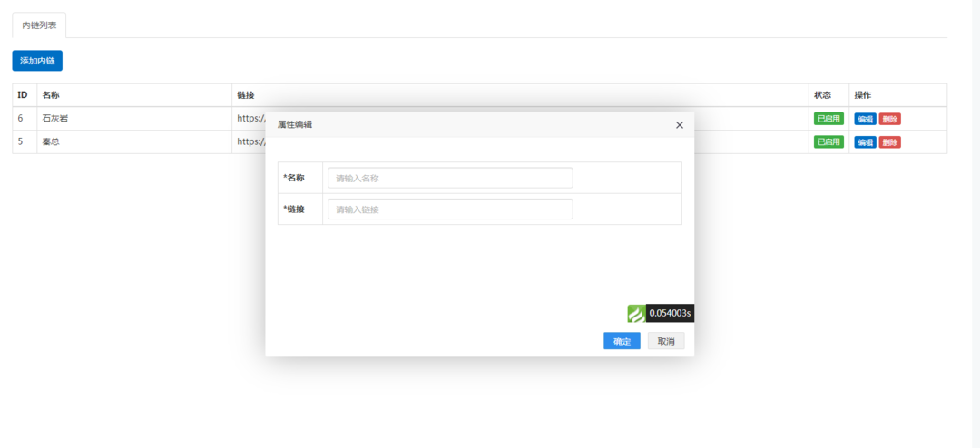Click the green ThinkPHP trace icon
This screenshot has width=980, height=448.
pos(636,313)
